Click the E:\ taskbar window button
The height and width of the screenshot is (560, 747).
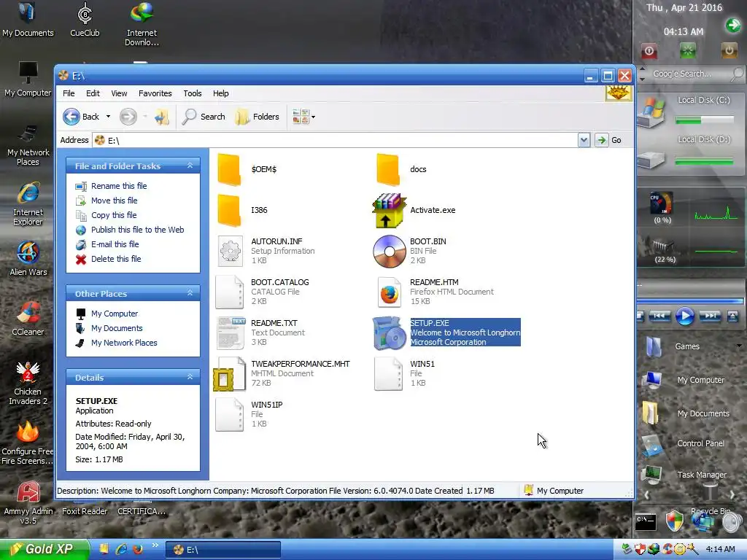(223, 550)
